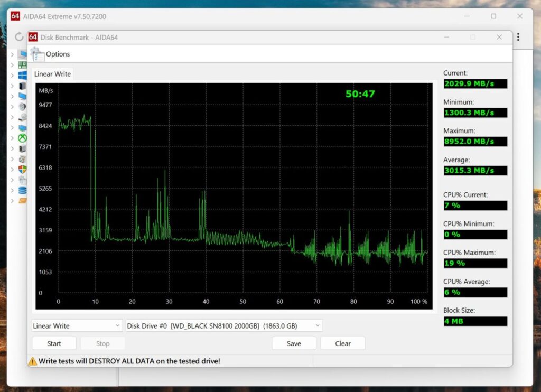Click the CPU% Maximum 19 % value
The image size is (541, 392).
coord(475,263)
